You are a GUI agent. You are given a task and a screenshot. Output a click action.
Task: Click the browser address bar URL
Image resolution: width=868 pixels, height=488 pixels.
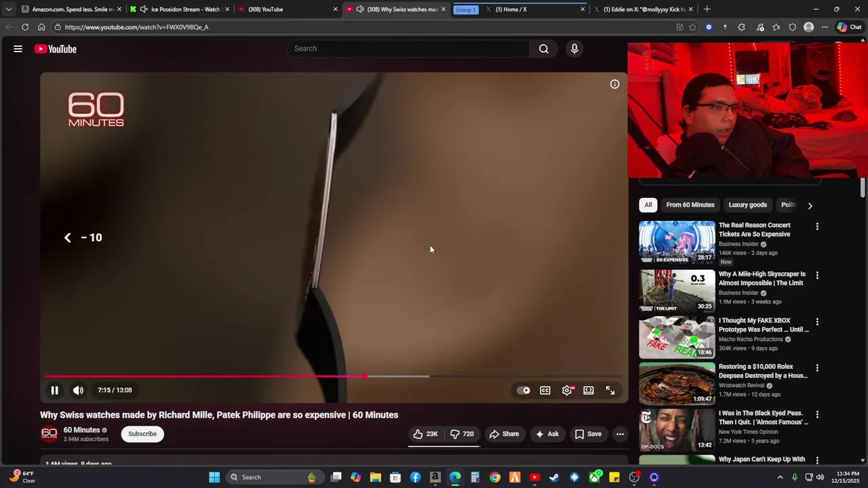[137, 27]
